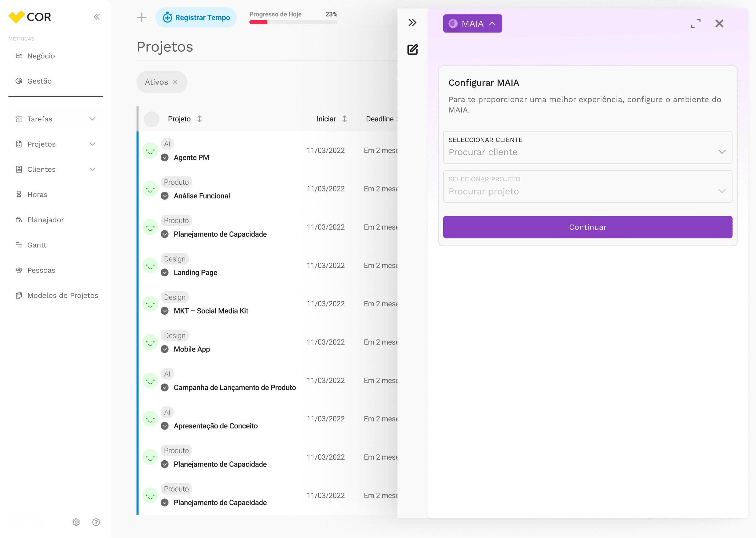This screenshot has width=756, height=538.
Task: Collapse the left sidebar with double-chevron icon
Action: pyautogui.click(x=96, y=17)
